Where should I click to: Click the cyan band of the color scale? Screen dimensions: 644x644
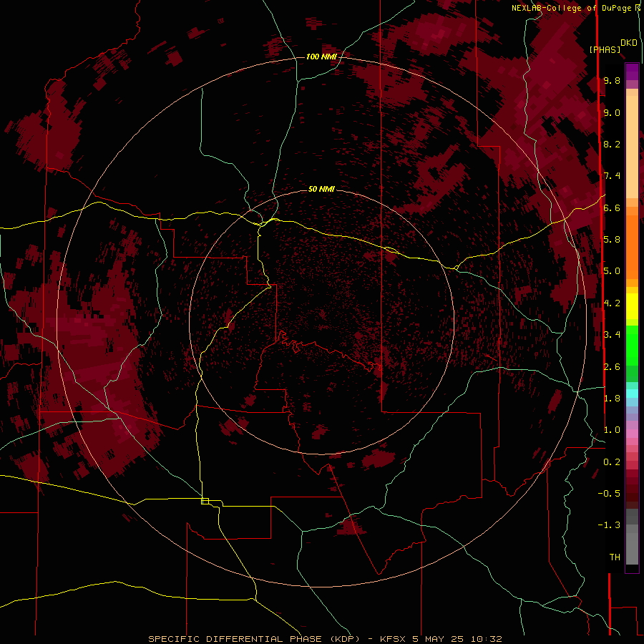pyautogui.click(x=632, y=394)
